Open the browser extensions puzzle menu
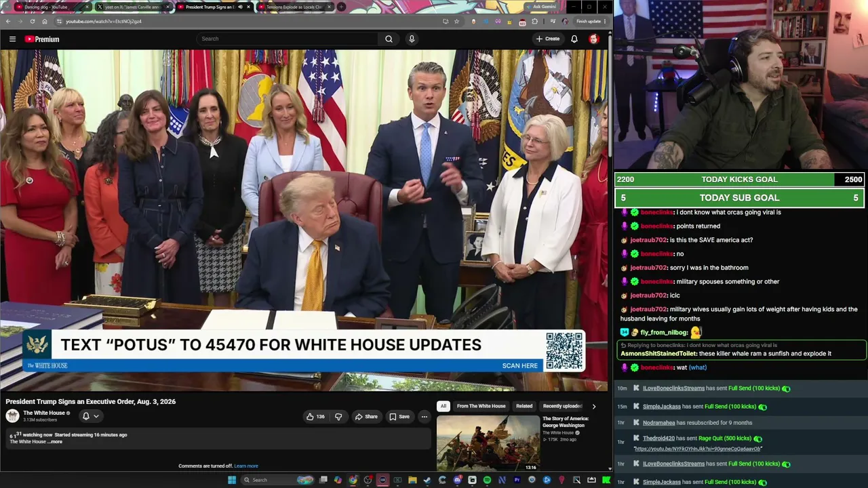Screen dimensions: 868x488 pos(534,21)
